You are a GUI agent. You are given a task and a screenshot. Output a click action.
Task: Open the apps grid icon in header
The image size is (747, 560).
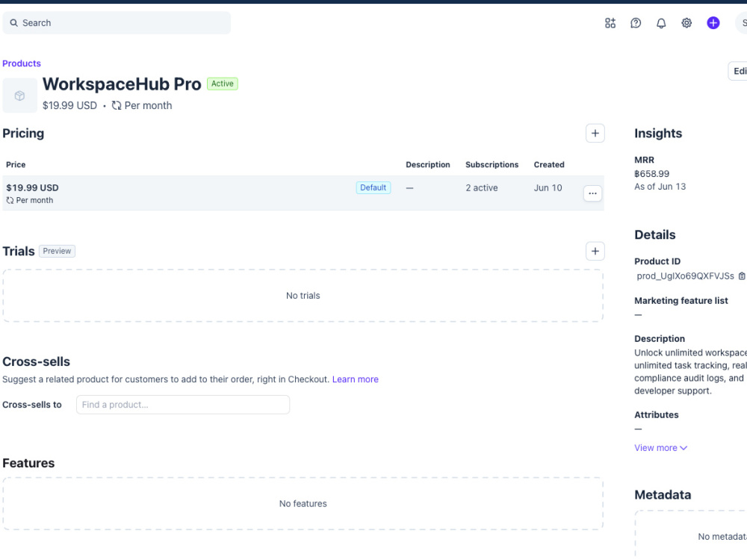[610, 23]
